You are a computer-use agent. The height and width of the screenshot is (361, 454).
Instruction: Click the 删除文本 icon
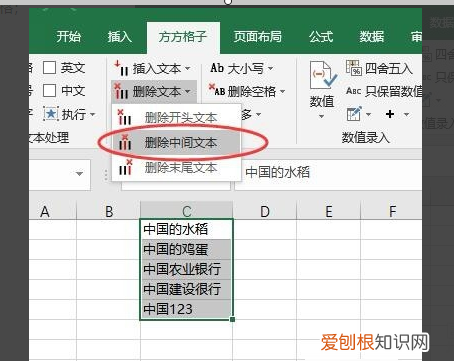[121, 91]
